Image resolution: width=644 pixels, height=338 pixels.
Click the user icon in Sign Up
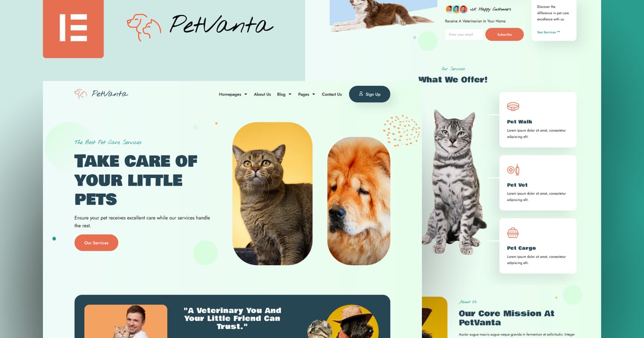click(x=361, y=94)
